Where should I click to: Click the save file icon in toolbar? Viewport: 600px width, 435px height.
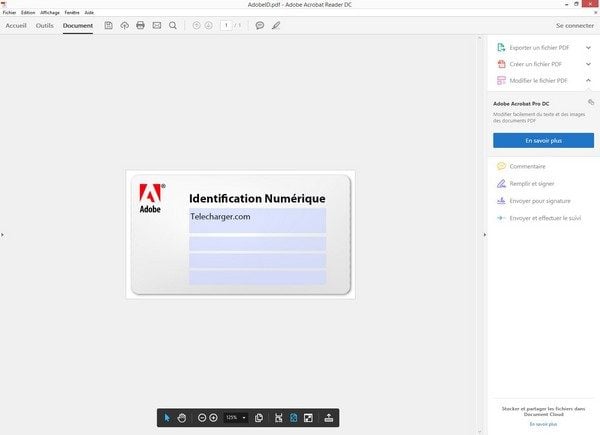pyautogui.click(x=109, y=25)
